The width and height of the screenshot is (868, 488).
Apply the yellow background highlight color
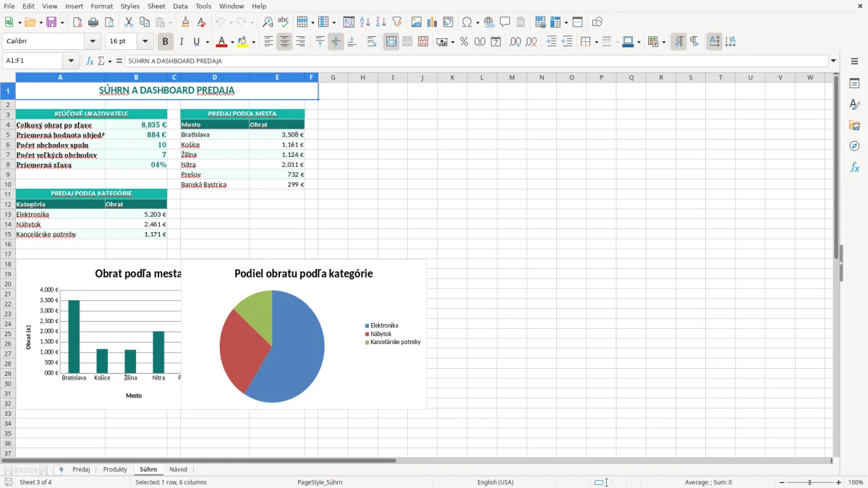243,42
